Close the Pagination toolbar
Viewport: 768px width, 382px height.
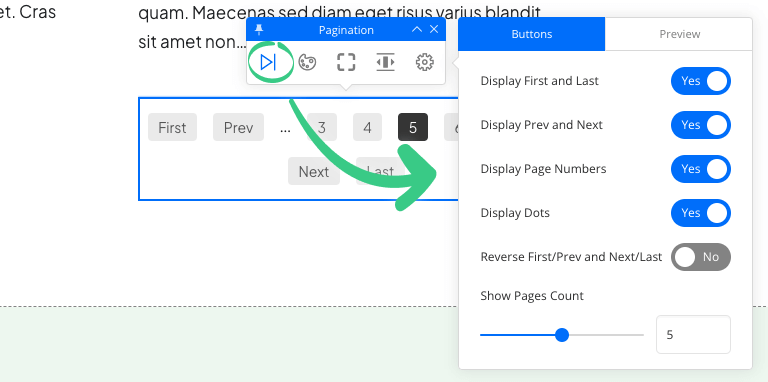coord(434,29)
